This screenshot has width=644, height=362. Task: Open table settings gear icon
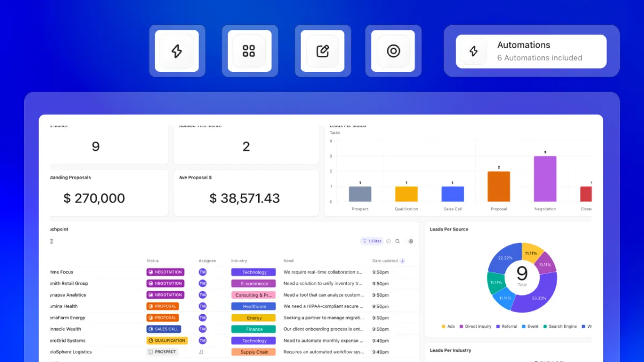point(411,241)
